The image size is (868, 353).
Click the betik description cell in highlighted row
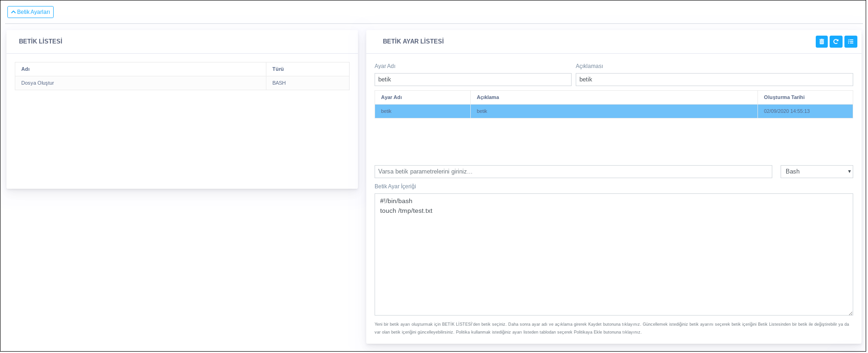[x=482, y=111]
